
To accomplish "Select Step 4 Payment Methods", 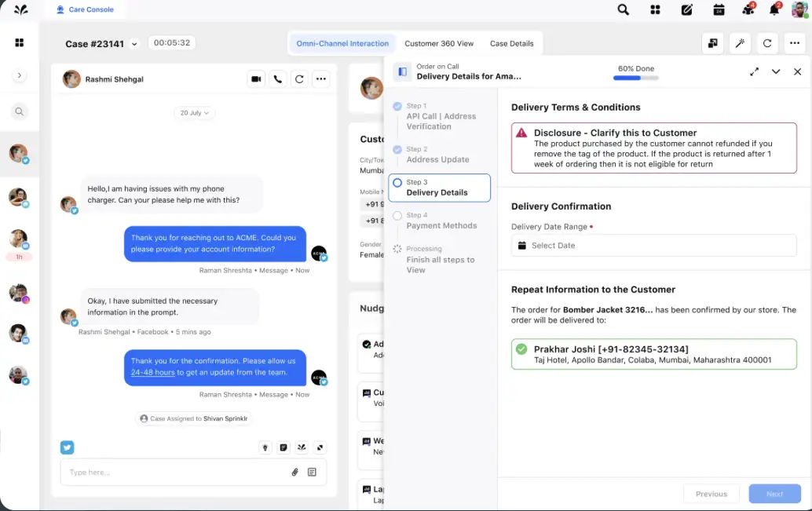I will tap(440, 221).
